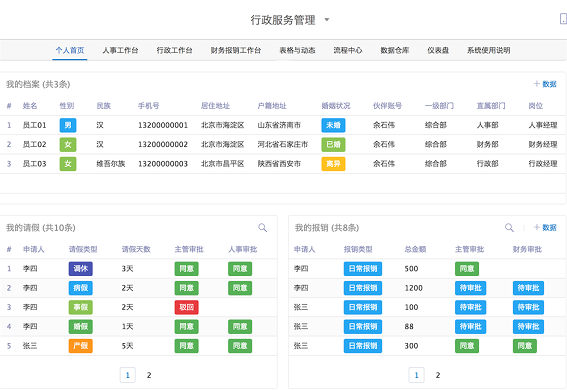This screenshot has height=390, width=567.
Task: Select 员工03 name cell
Action: tap(34, 164)
